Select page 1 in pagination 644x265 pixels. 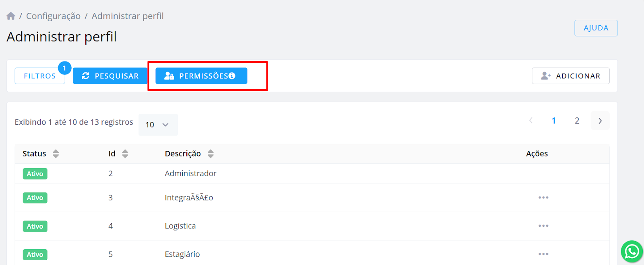(x=554, y=121)
